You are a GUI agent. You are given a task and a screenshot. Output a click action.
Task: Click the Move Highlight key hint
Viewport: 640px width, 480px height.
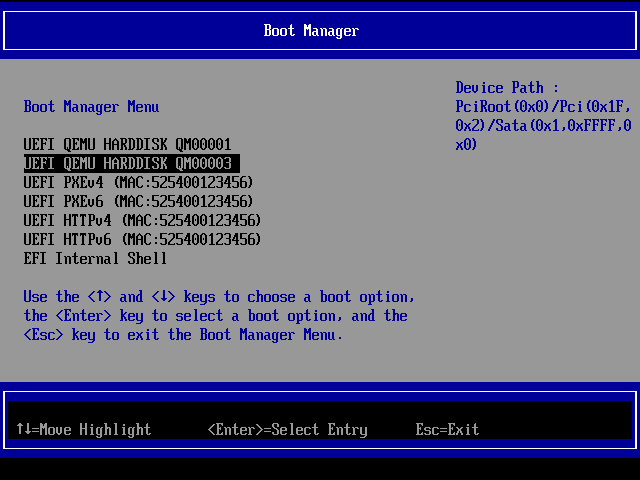tap(84, 429)
